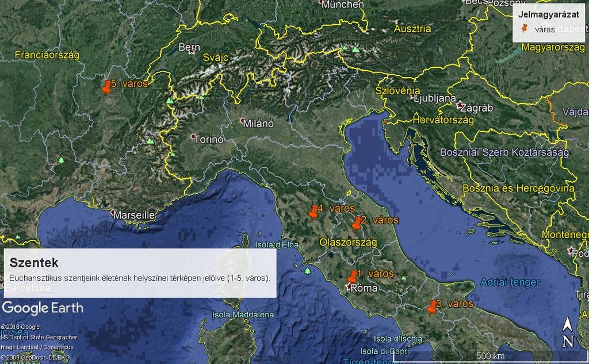589x364 pixels.
Task: Click the Bern capital star marker
Action: 192,52
